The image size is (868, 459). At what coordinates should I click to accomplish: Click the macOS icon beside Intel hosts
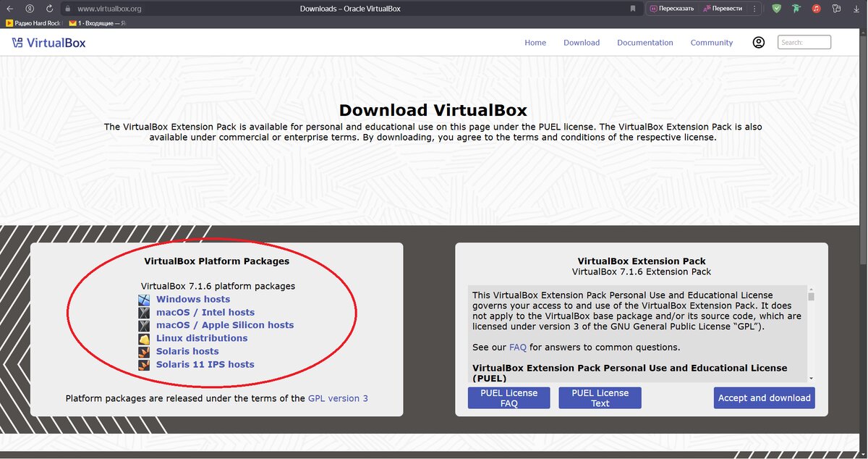(x=145, y=313)
